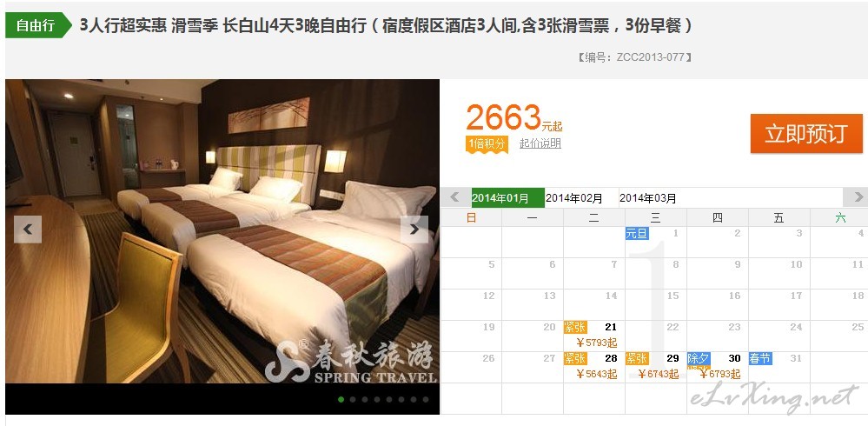The image size is (868, 426).
Task: Show the previous hotel photo with left arrow
Action: 28,230
